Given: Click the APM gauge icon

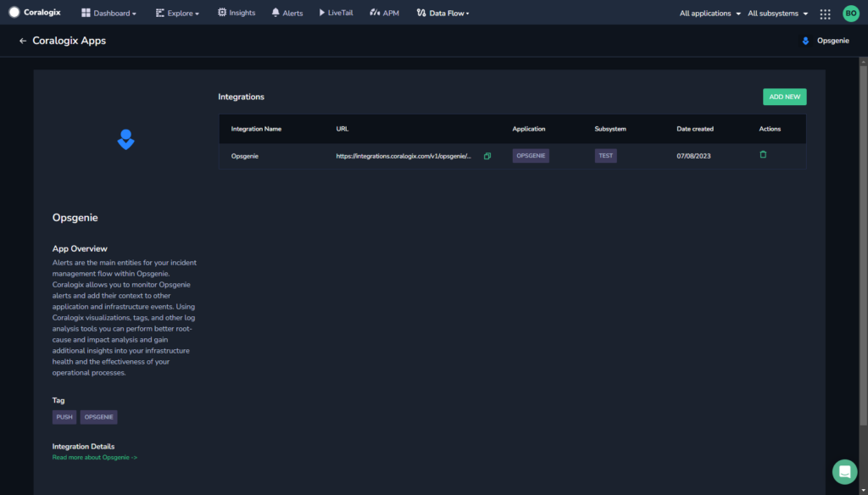Looking at the screenshot, I should [375, 12].
